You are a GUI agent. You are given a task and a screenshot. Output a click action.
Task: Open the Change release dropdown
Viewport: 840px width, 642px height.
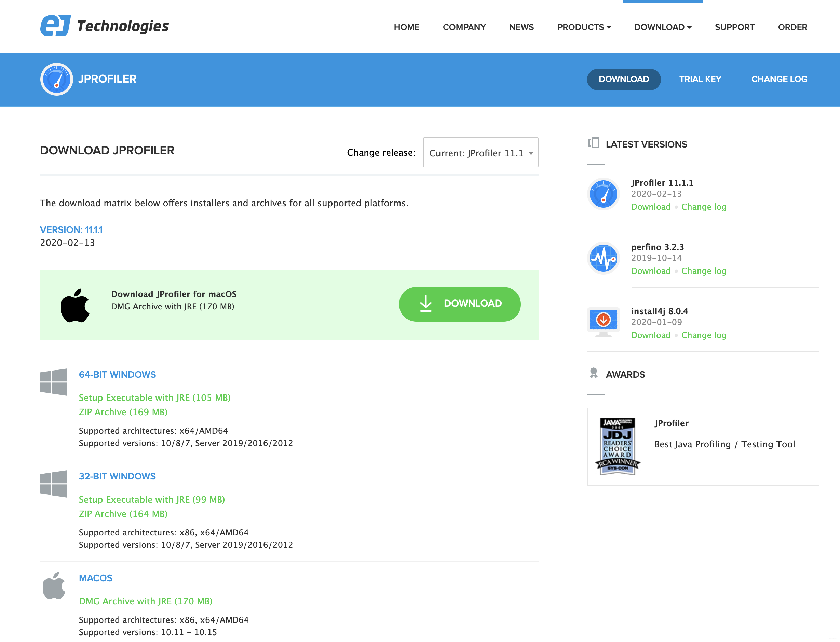pyautogui.click(x=480, y=153)
